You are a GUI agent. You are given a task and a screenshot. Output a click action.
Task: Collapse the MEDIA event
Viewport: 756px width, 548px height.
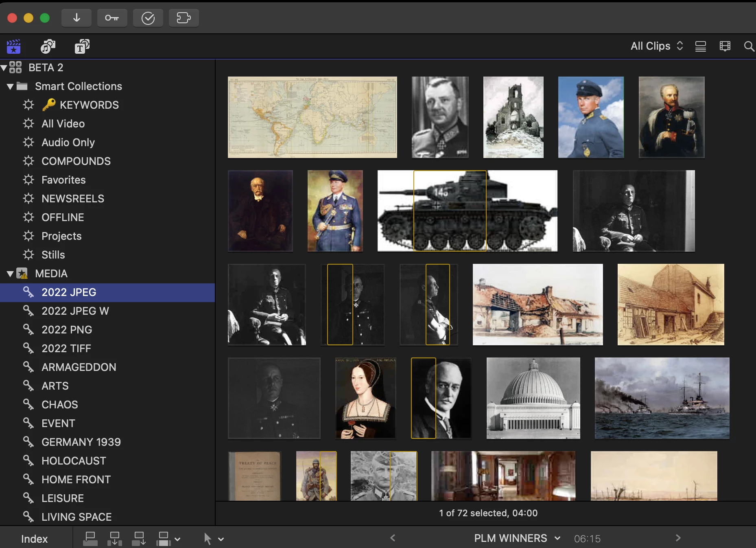click(x=11, y=274)
